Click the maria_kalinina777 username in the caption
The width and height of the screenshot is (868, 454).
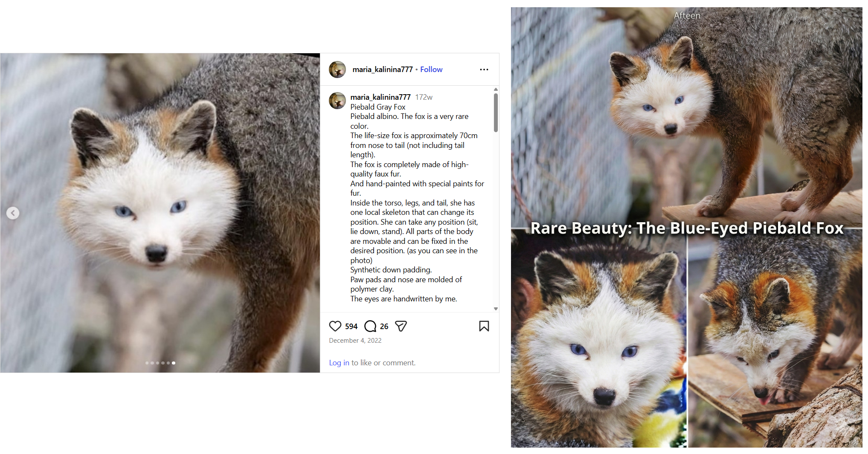pyautogui.click(x=380, y=97)
